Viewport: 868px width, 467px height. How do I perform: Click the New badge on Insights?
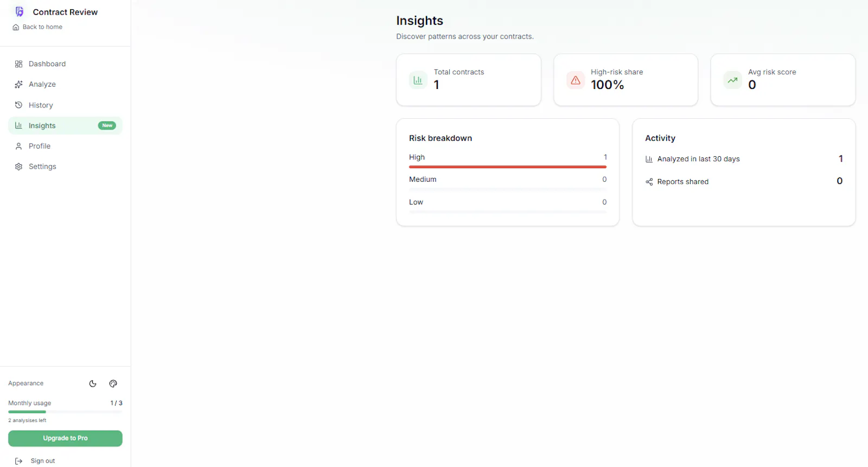[107, 125]
